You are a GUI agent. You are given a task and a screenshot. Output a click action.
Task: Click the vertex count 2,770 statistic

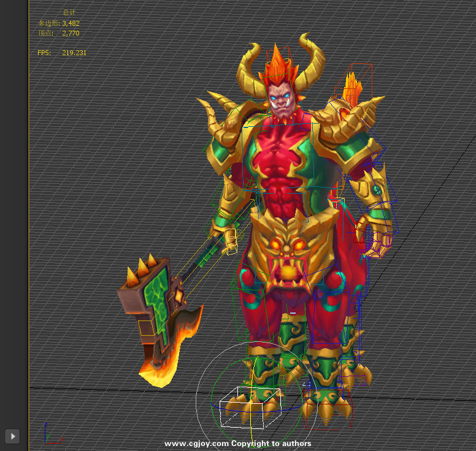71,33
